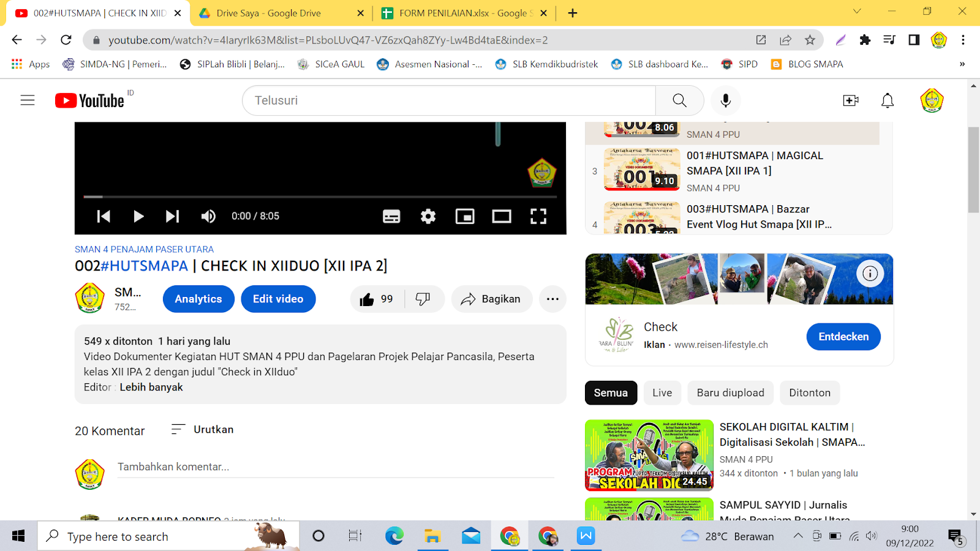Switch to FORM PENILAIAN.xlsx tab
Viewport: 980px width, 551px height.
click(x=464, y=13)
